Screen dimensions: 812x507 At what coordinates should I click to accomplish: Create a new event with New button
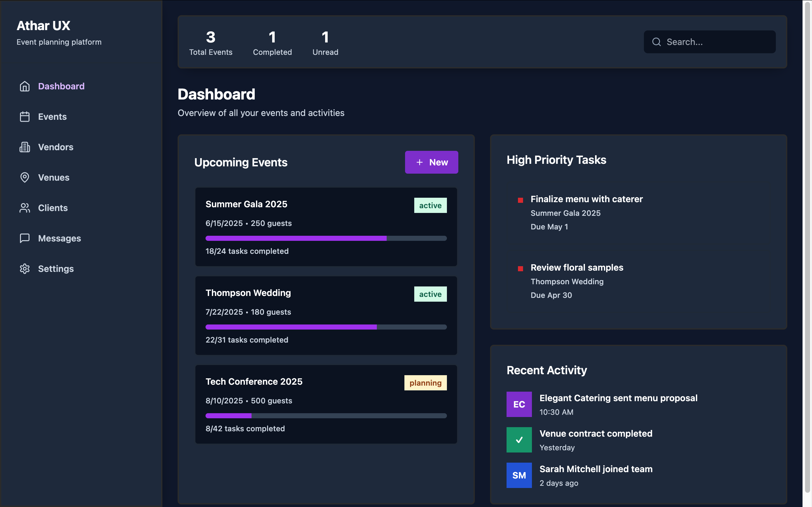point(431,162)
